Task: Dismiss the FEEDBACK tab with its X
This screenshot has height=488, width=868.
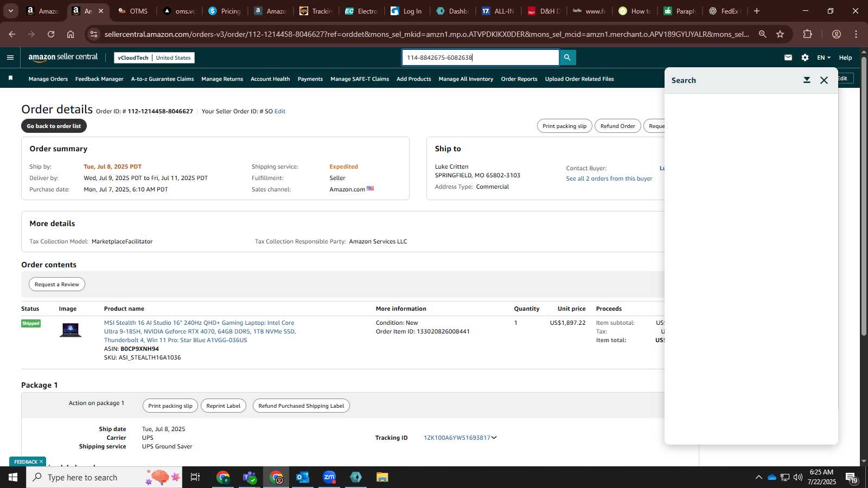Action: [x=41, y=462]
